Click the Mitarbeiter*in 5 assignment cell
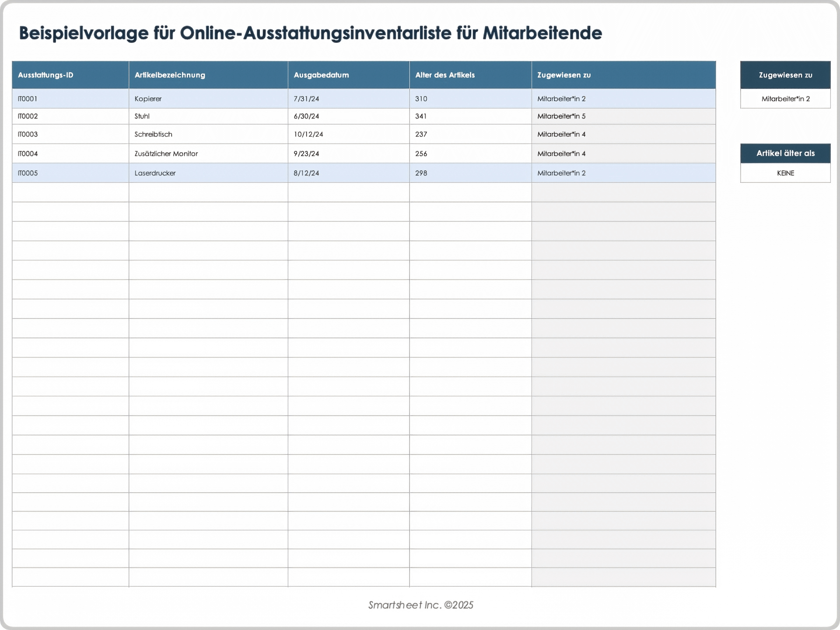This screenshot has width=840, height=630. click(x=623, y=116)
